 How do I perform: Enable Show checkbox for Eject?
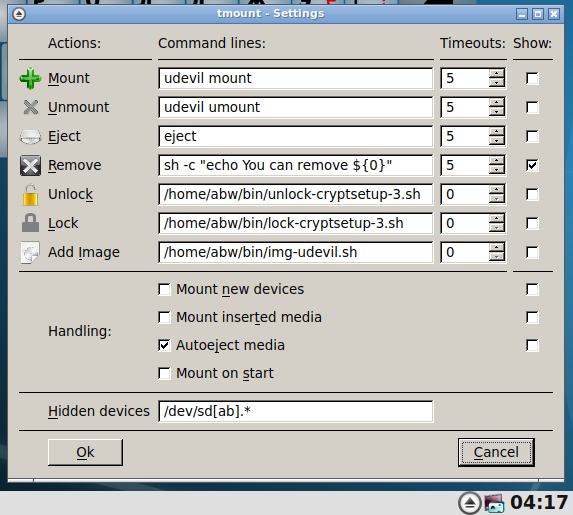point(532,136)
